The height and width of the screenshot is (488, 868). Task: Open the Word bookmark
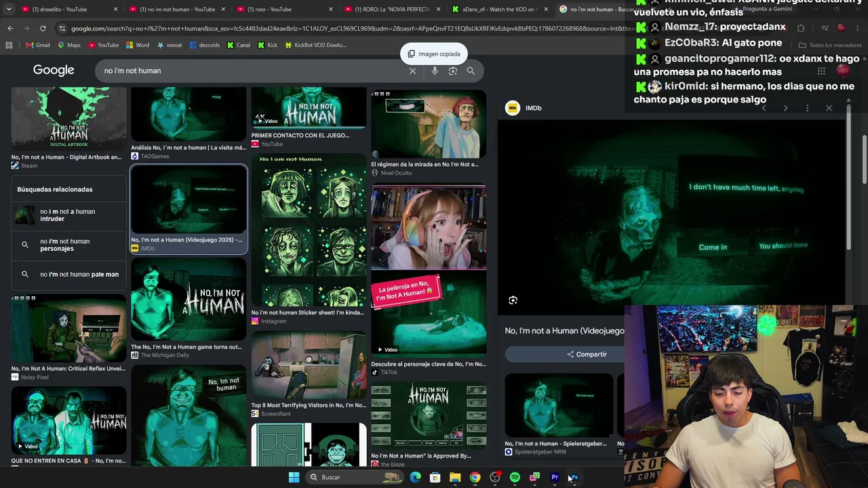pos(138,45)
